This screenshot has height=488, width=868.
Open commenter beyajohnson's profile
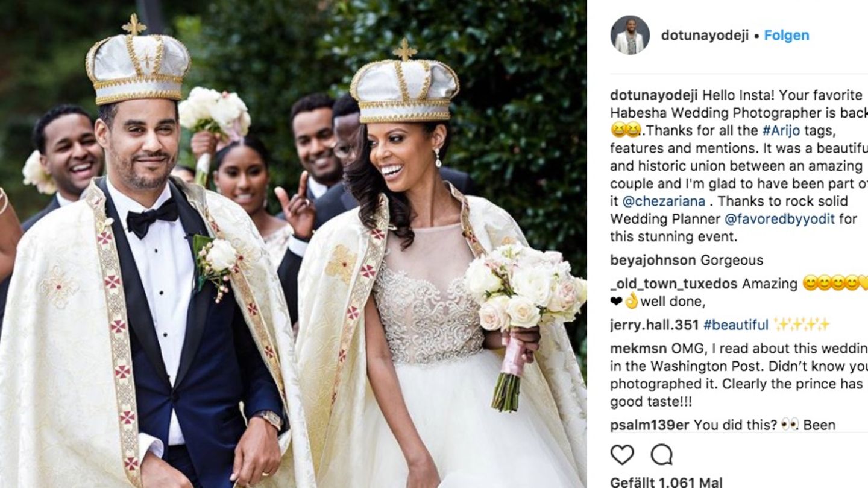(x=653, y=260)
